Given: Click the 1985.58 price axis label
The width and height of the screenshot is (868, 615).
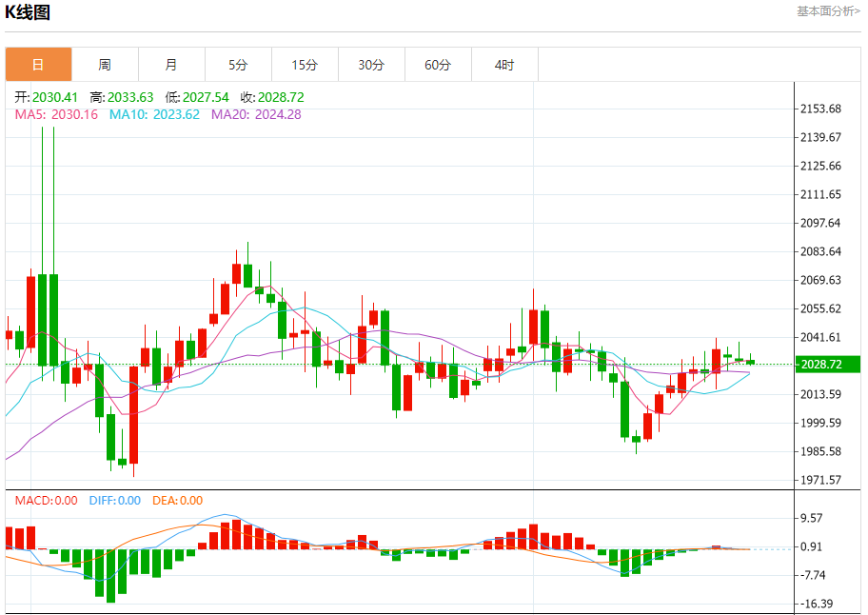Looking at the screenshot, I should click(821, 451).
